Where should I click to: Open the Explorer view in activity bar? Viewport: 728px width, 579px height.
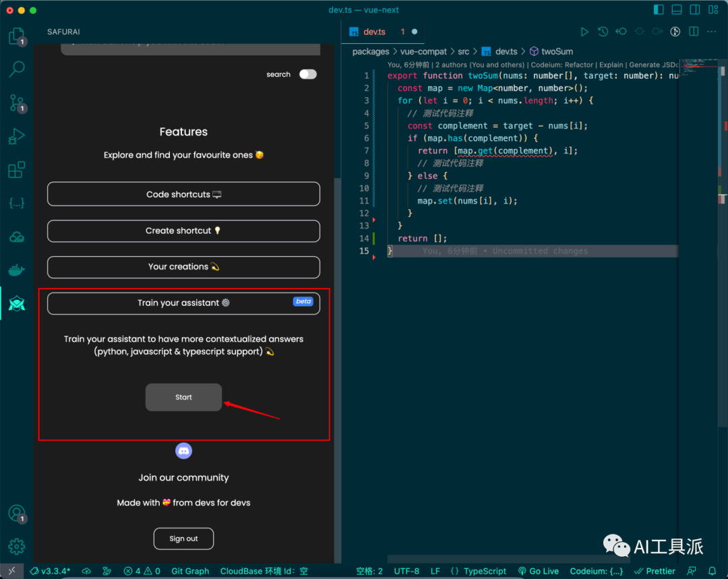pyautogui.click(x=16, y=36)
